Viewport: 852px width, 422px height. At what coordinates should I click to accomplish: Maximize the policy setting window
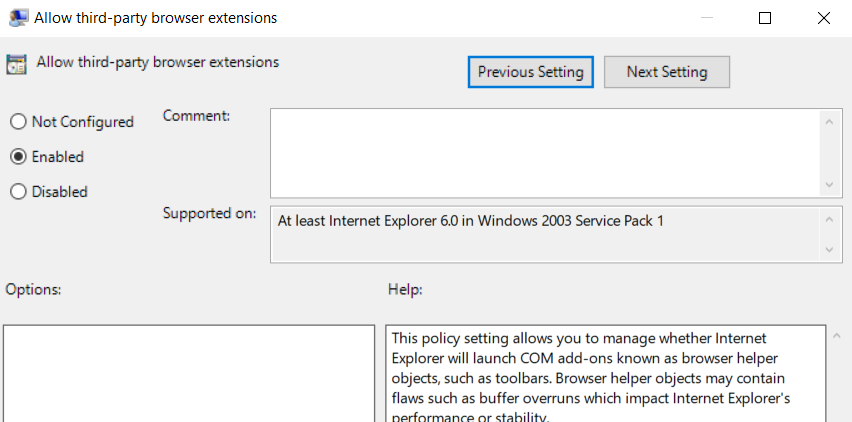(765, 18)
